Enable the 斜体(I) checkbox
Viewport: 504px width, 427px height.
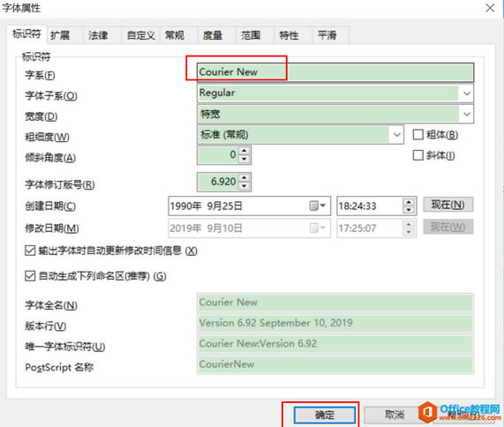[x=417, y=155]
